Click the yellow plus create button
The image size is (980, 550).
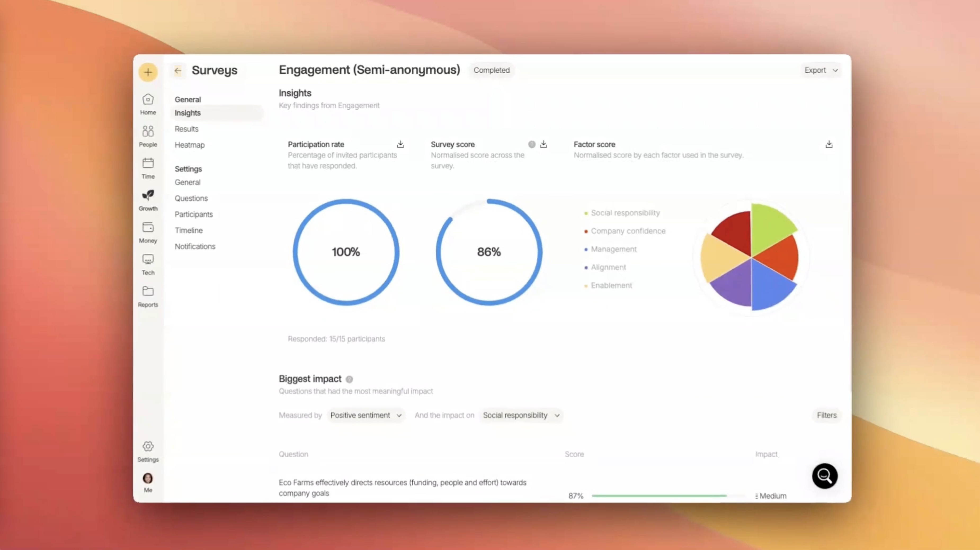click(x=148, y=72)
